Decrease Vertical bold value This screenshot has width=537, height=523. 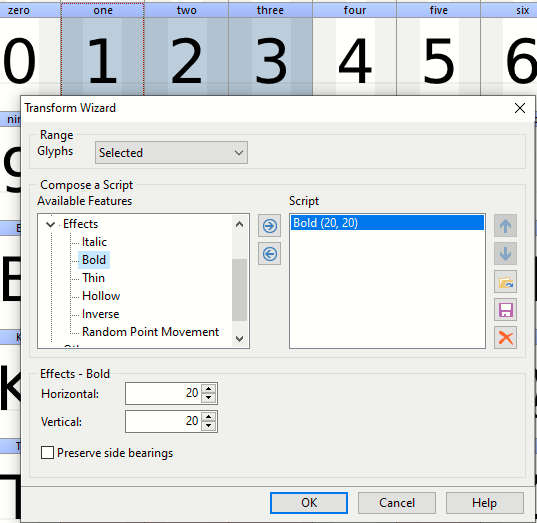(209, 426)
